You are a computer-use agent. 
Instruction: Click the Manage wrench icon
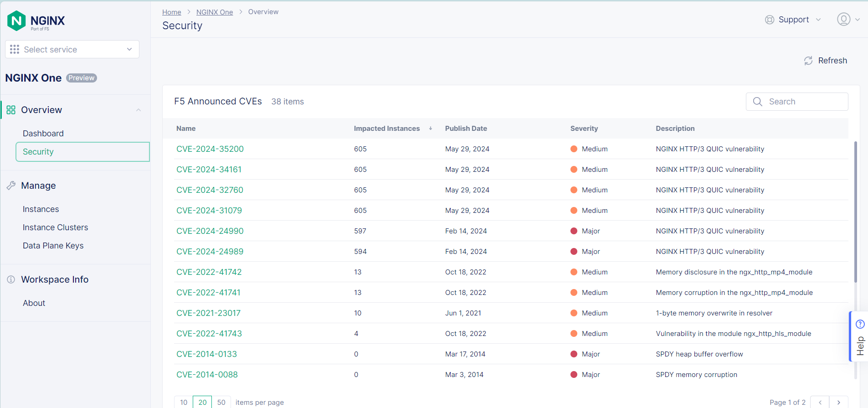pos(11,186)
